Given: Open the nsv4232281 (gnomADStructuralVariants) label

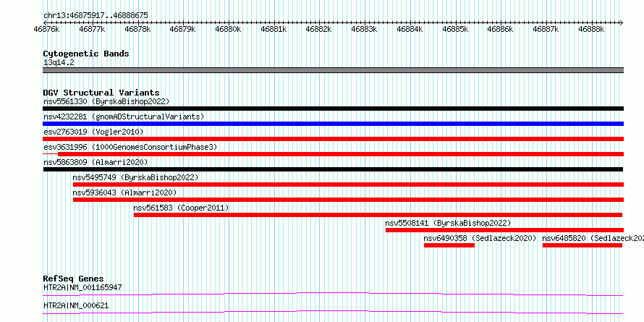Looking at the screenshot, I should pos(124,116).
